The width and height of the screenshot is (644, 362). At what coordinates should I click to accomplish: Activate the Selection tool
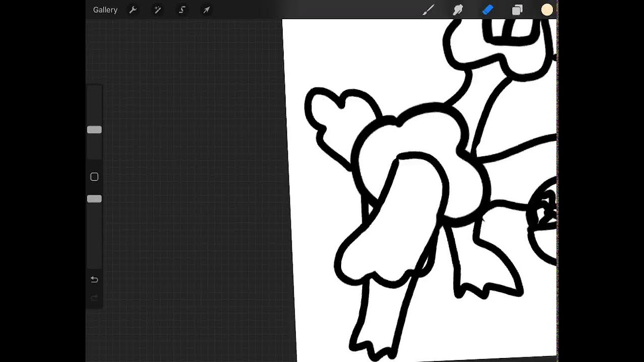click(x=182, y=10)
